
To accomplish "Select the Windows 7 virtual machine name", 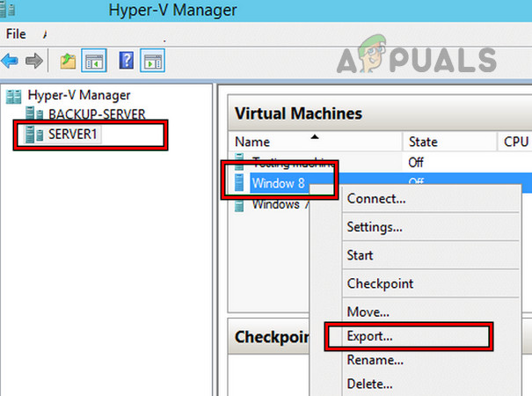I will click(281, 204).
